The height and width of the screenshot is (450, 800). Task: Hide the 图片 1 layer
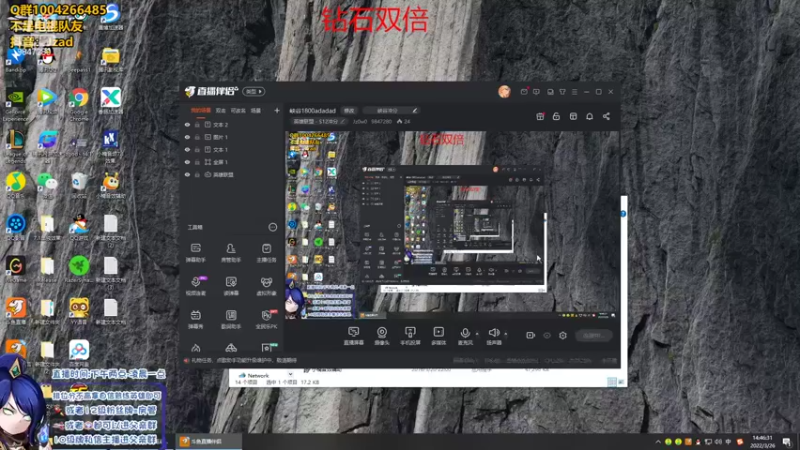187,137
